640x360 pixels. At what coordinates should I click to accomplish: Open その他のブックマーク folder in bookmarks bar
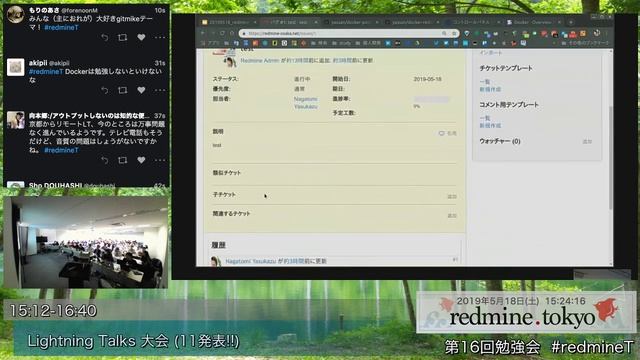[586, 43]
